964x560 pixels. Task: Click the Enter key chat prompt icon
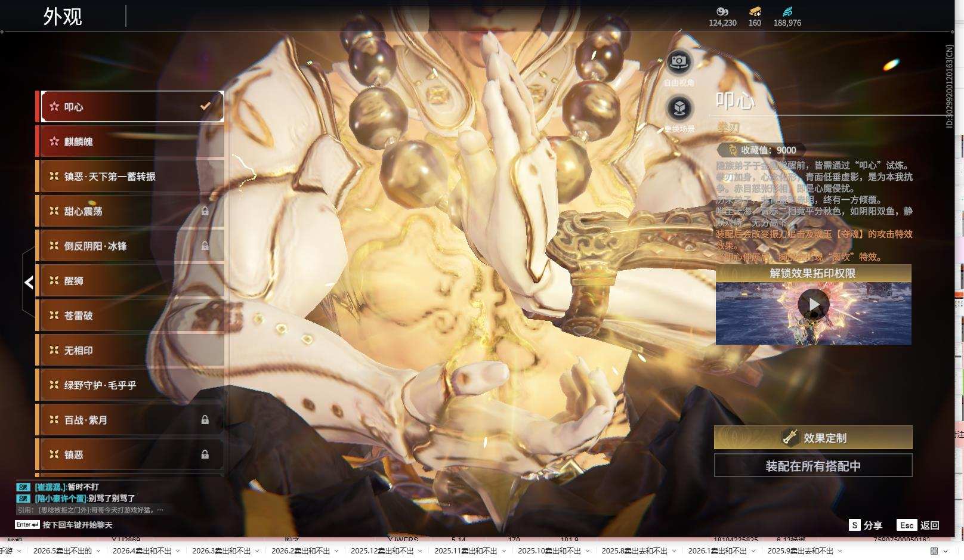point(27,525)
